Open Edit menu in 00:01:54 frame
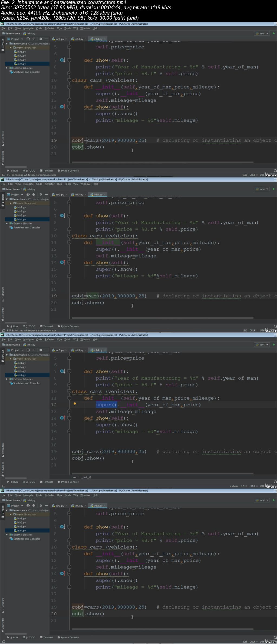 [10, 184]
